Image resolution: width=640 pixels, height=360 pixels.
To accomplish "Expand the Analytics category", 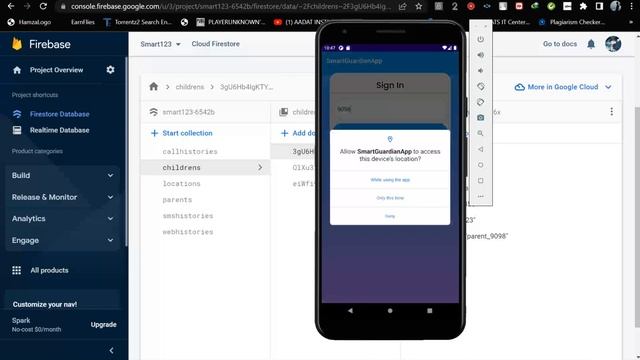I will tap(62, 219).
